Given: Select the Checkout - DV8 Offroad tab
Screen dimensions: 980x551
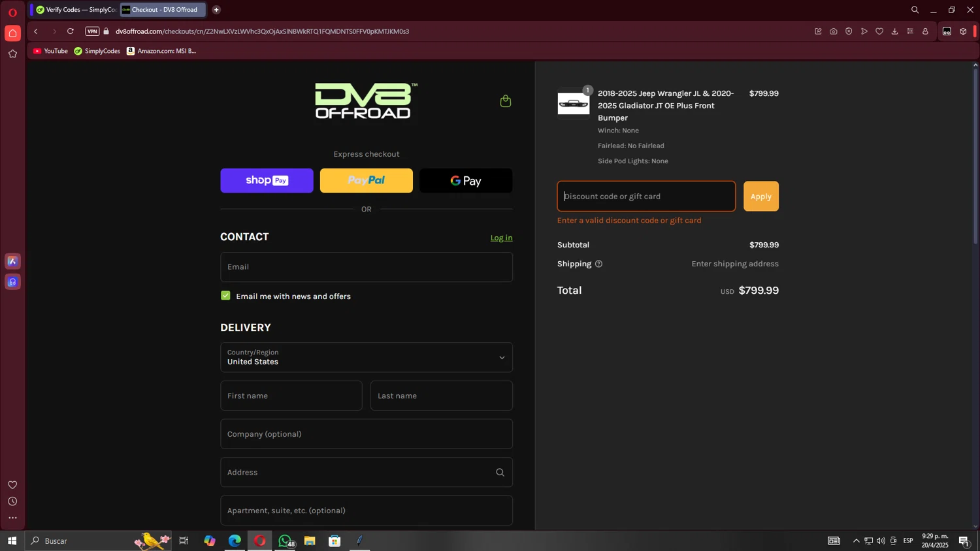Looking at the screenshot, I should point(163,10).
